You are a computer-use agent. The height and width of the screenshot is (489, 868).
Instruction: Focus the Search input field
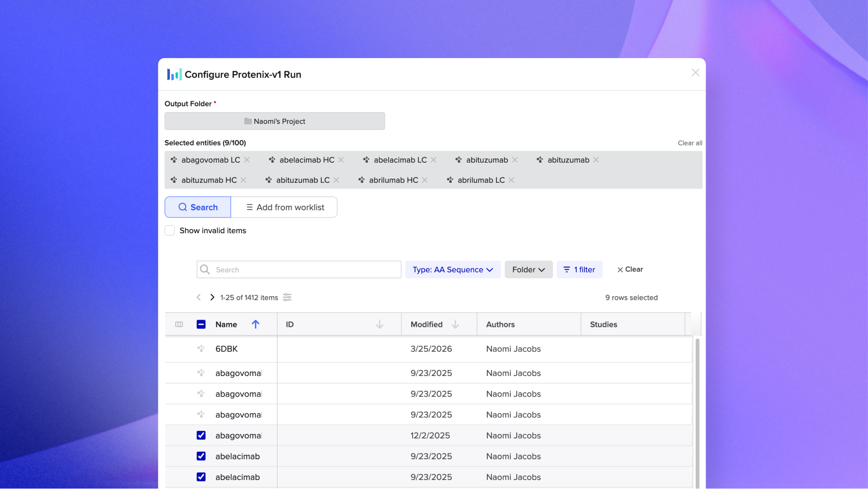pyautogui.click(x=299, y=269)
